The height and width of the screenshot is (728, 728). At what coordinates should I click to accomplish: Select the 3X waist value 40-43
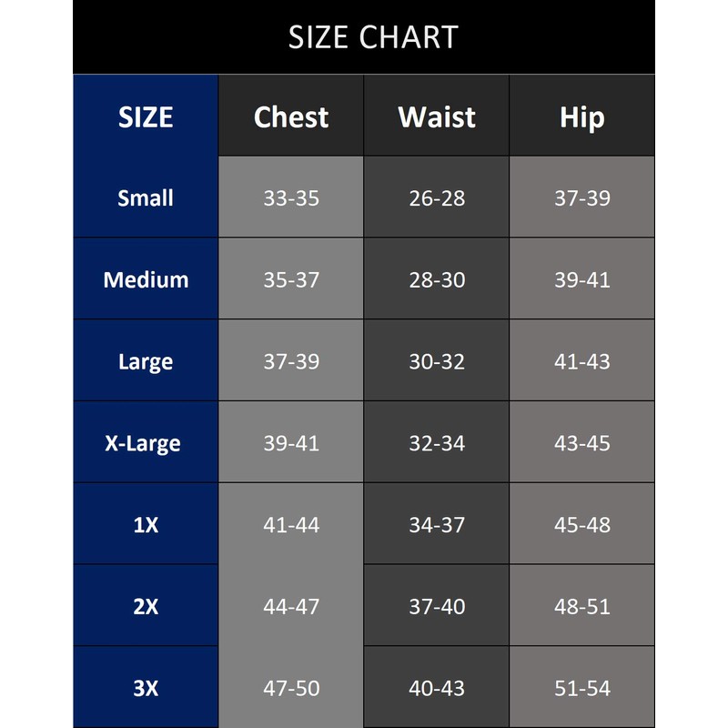(x=437, y=688)
